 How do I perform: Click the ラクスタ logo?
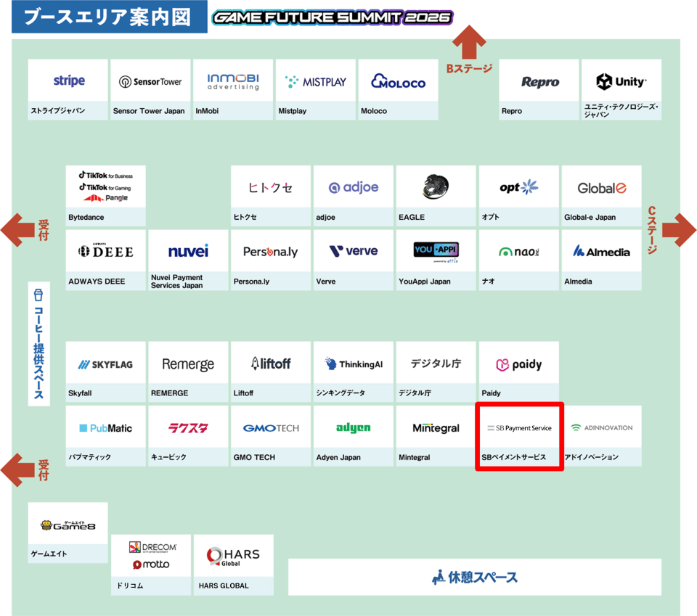coord(188,428)
